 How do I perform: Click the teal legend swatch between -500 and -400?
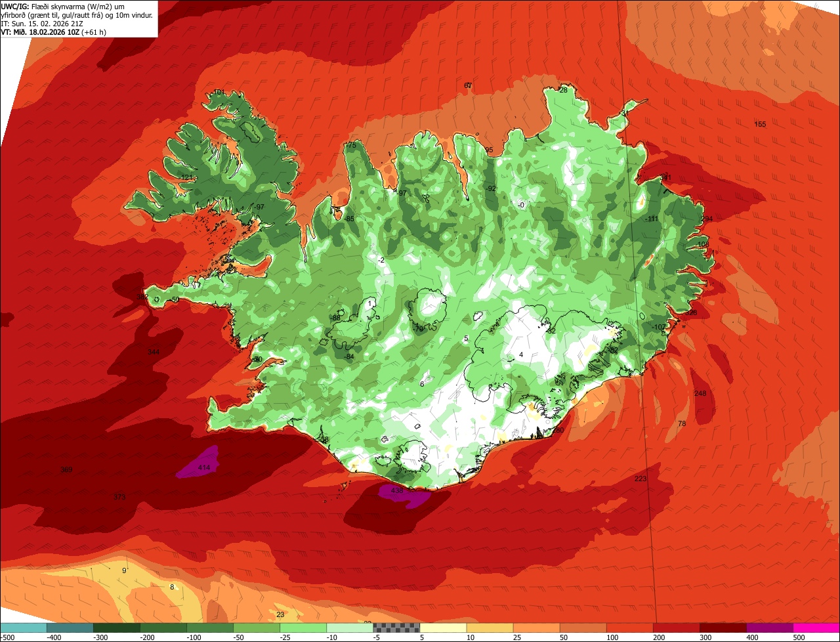tap(24, 628)
